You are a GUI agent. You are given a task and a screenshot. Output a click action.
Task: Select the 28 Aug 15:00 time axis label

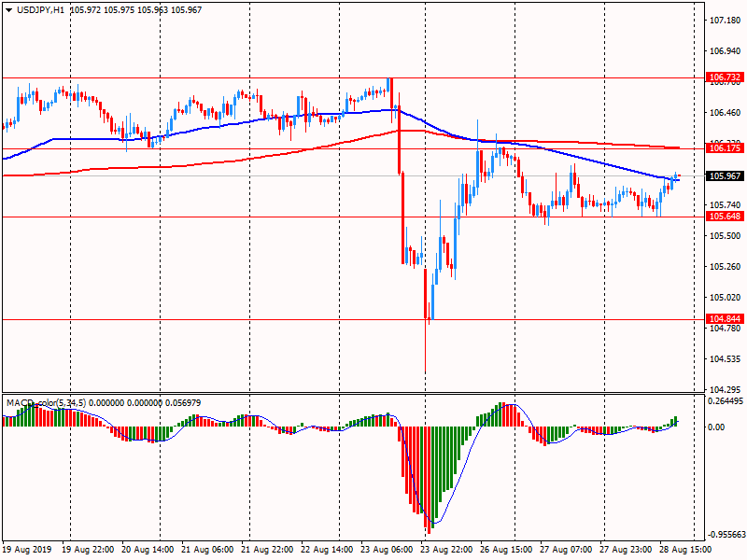686,550
